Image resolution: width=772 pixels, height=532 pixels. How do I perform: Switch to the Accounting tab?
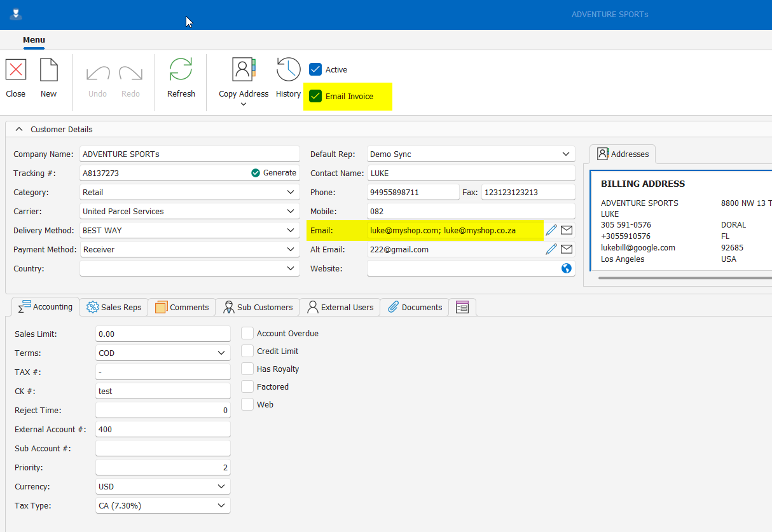(x=45, y=306)
